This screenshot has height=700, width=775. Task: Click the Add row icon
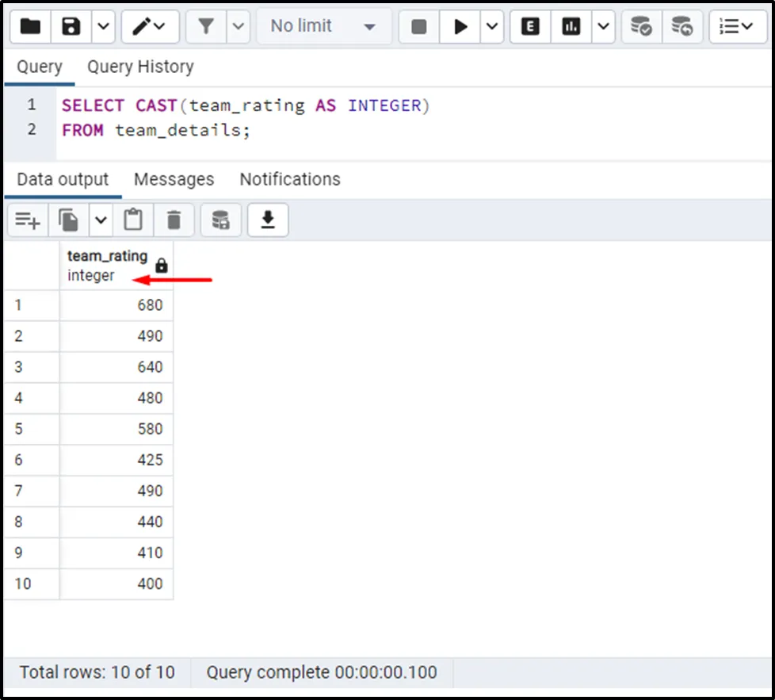point(28,220)
